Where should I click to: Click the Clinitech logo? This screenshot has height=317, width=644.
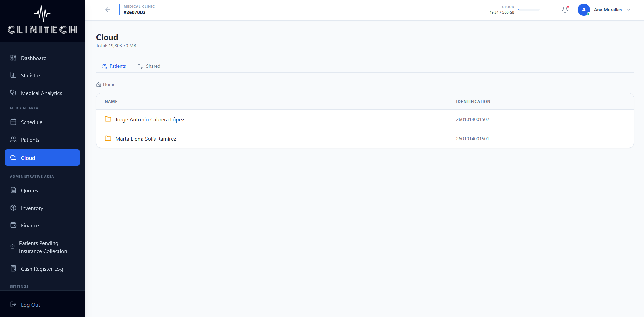pyautogui.click(x=42, y=20)
